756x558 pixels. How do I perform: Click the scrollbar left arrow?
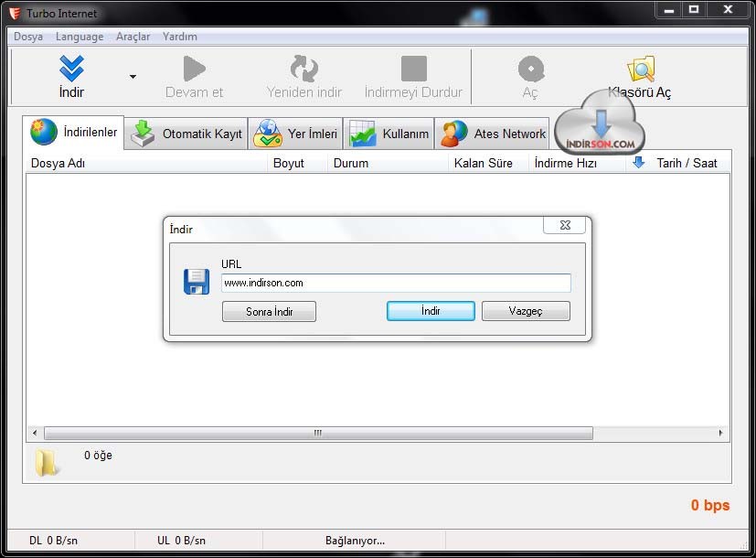click(35, 433)
